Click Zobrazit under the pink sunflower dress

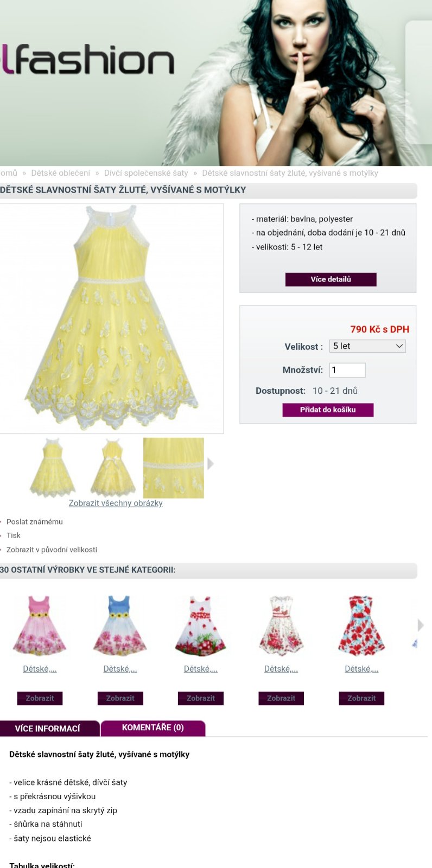[x=40, y=698]
